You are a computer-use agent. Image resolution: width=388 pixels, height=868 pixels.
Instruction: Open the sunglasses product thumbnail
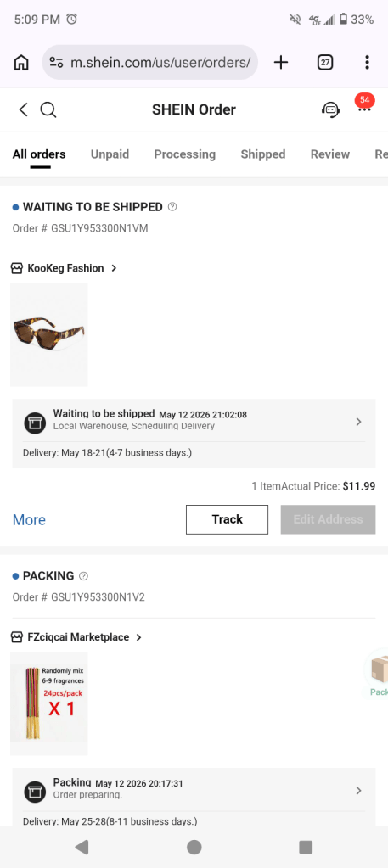point(48,335)
